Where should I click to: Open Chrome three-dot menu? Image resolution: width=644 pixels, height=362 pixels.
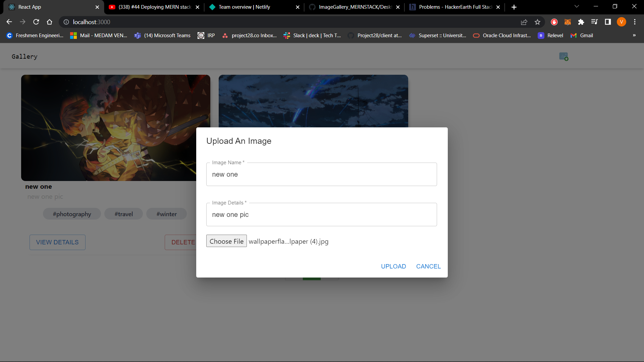pyautogui.click(x=635, y=22)
